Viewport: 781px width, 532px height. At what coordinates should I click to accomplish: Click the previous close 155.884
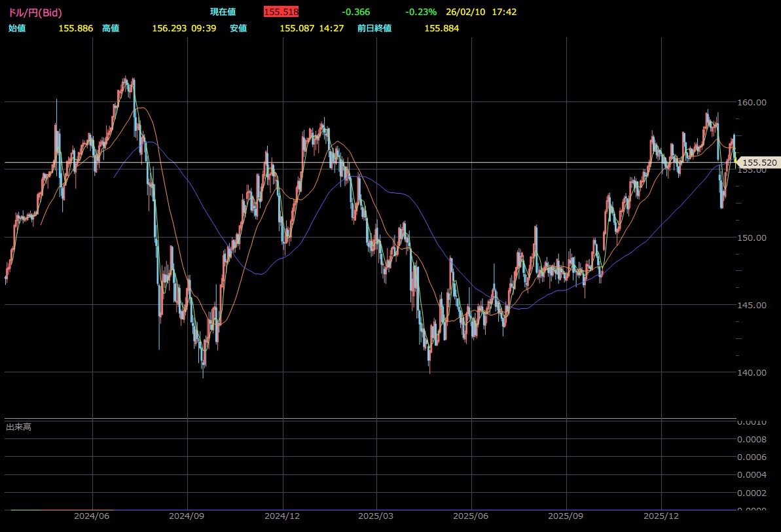click(442, 28)
